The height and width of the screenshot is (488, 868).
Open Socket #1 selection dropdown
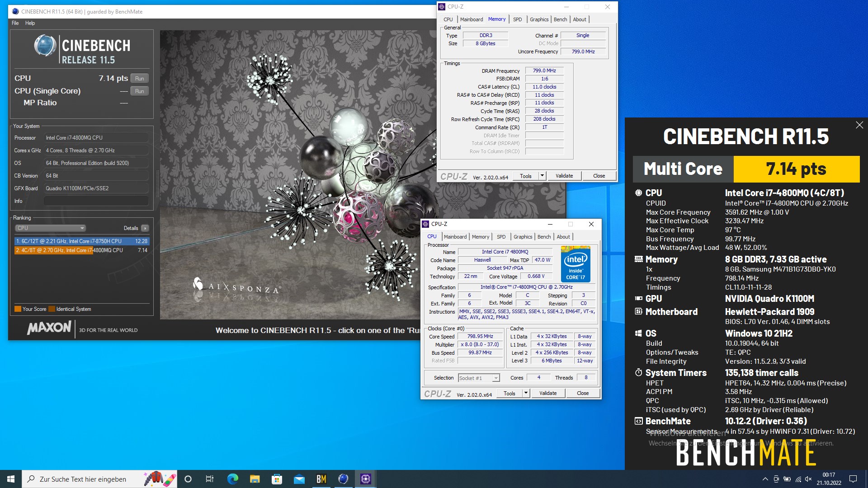click(479, 378)
